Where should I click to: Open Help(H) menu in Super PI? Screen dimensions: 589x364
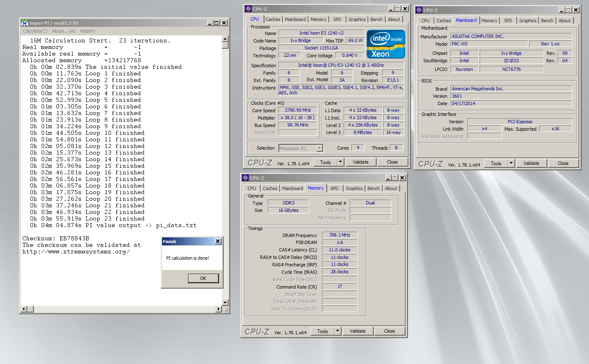tap(87, 31)
